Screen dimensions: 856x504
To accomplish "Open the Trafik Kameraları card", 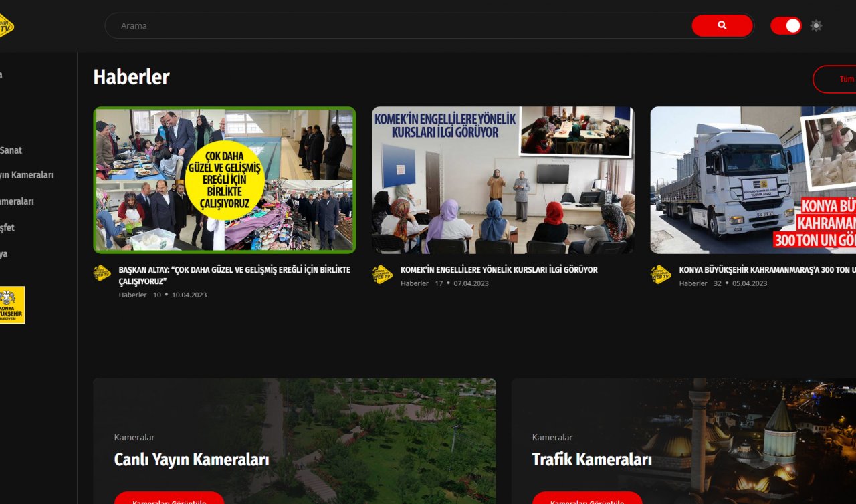I will click(x=683, y=441).
